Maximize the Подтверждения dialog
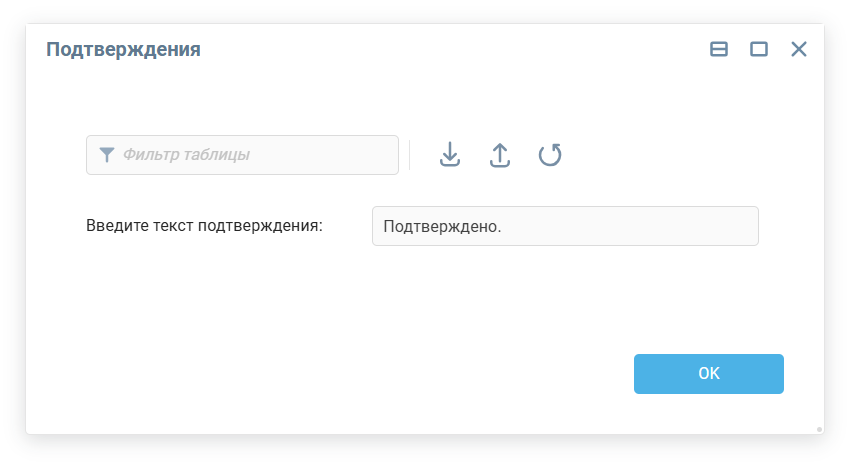Viewport: 848px width, 464px height. point(759,49)
